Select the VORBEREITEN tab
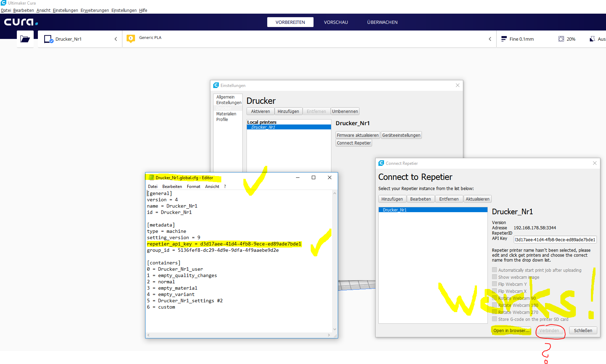The width and height of the screenshot is (606, 364). 290,22
